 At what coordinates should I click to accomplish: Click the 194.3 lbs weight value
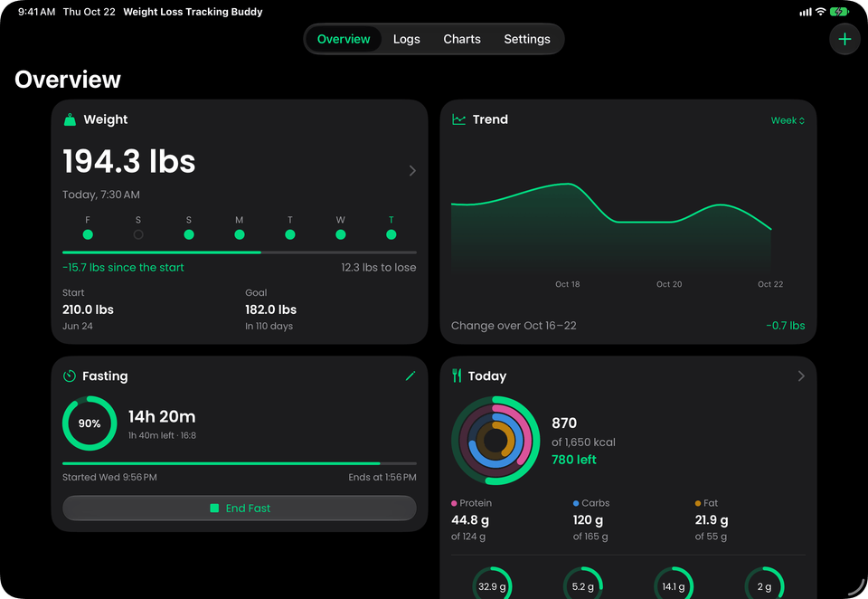pyautogui.click(x=129, y=162)
